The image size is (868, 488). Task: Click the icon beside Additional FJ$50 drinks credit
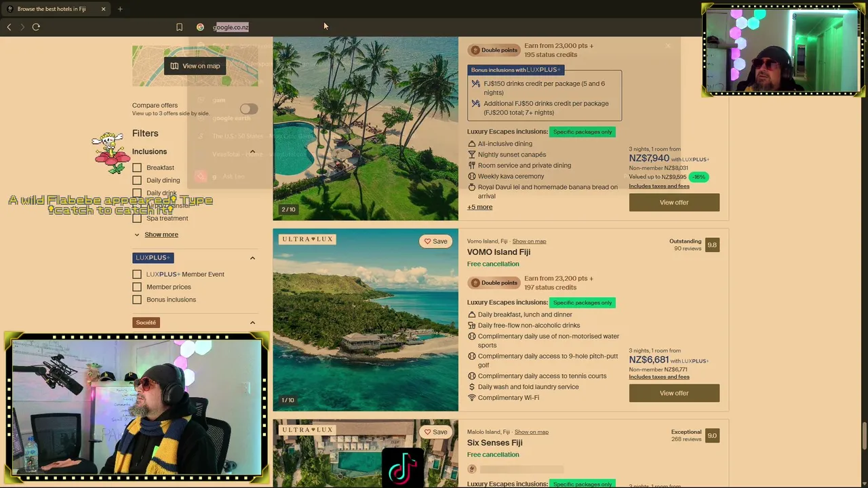(x=476, y=104)
